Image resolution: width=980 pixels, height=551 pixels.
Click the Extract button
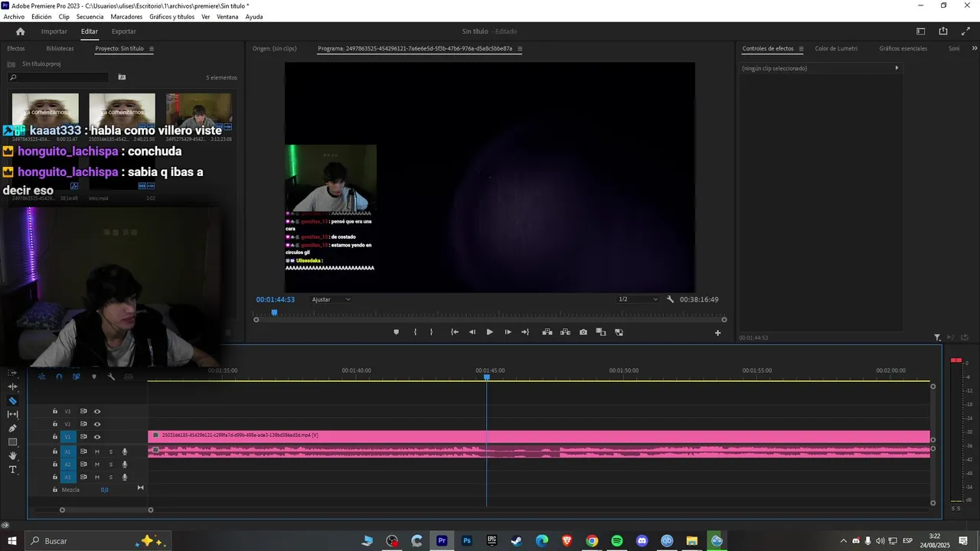click(x=565, y=332)
